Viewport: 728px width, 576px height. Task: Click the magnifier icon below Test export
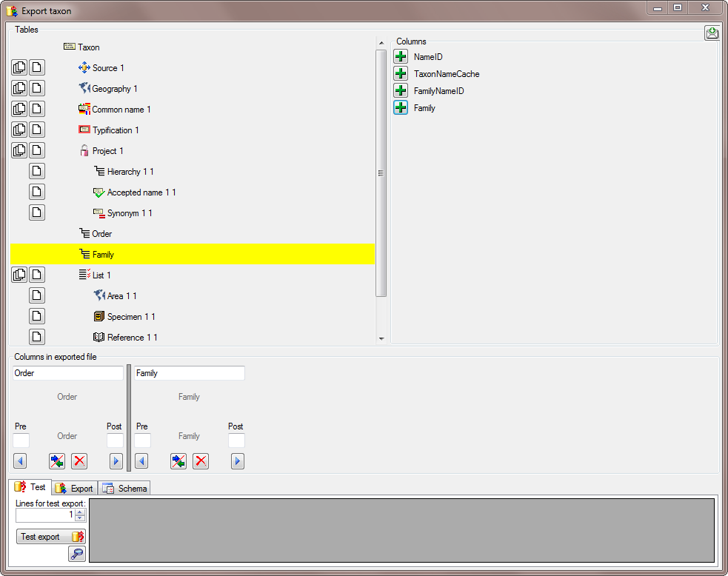pyautogui.click(x=77, y=554)
